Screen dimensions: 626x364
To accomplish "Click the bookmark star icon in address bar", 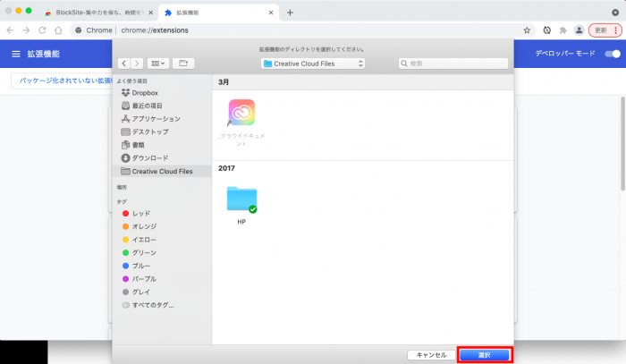I will tap(527, 30).
